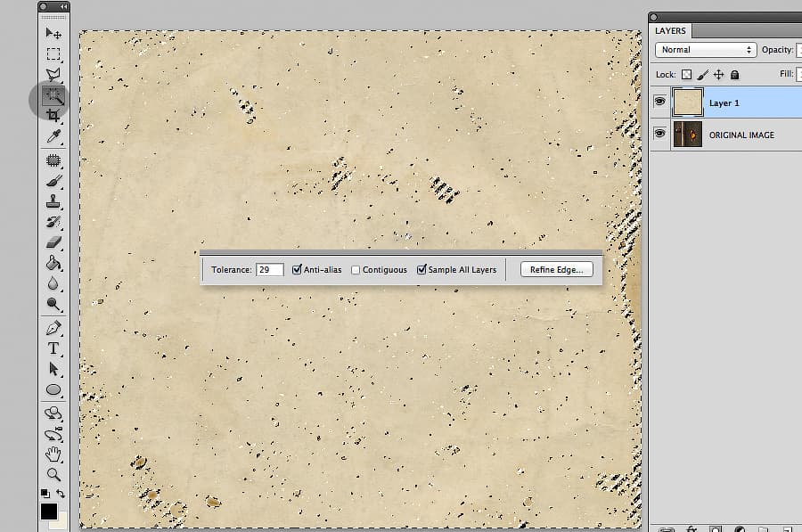Select the Move tool
This screenshot has width=802, height=532.
point(53,34)
